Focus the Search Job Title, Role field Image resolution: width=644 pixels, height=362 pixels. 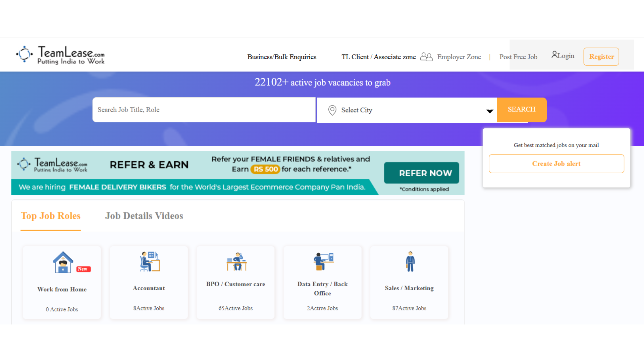pos(204,110)
